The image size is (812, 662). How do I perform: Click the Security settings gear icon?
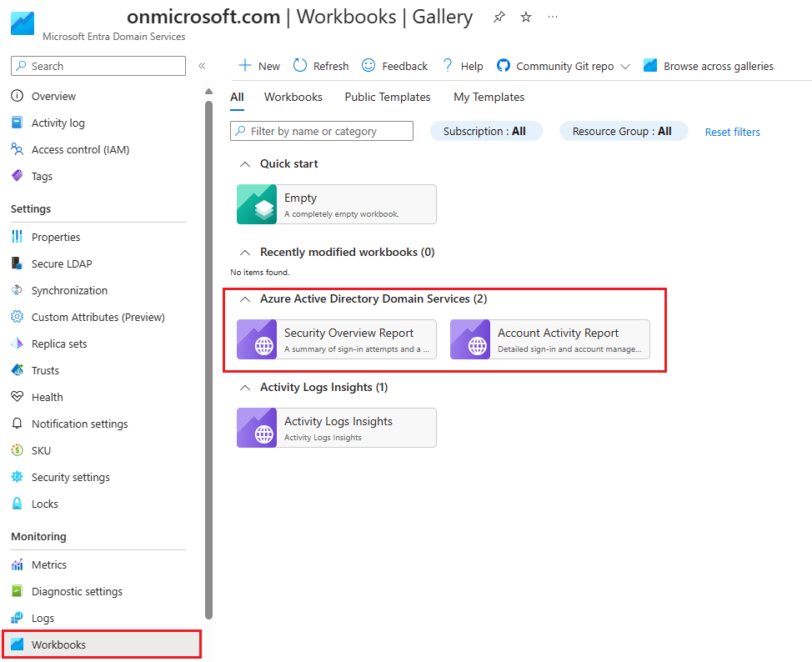[x=17, y=477]
